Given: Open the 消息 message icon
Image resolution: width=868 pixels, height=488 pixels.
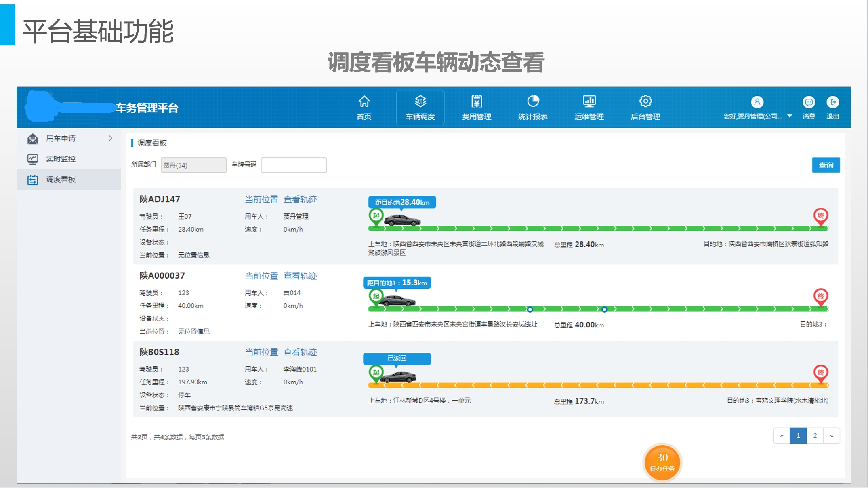Looking at the screenshot, I should click(809, 102).
